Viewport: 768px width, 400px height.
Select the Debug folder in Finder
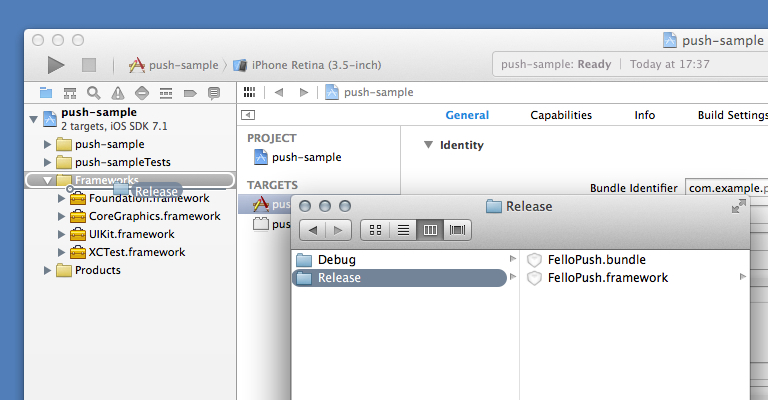(405, 259)
